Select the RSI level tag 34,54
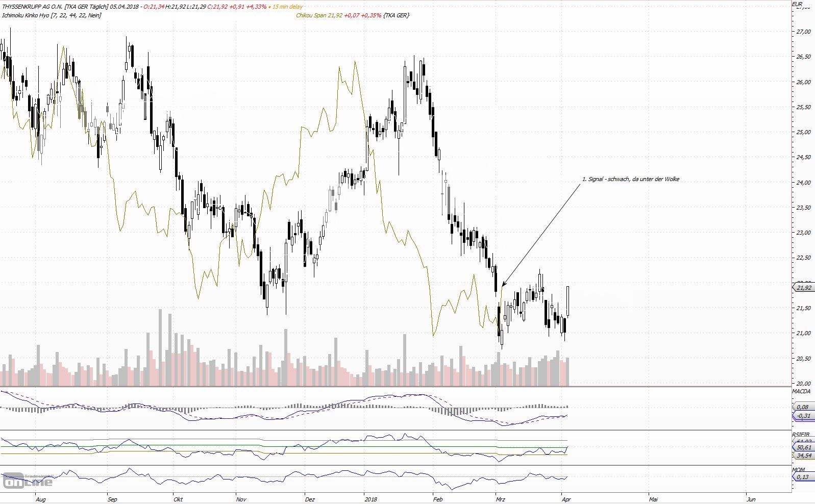The image size is (815, 504). tap(803, 456)
